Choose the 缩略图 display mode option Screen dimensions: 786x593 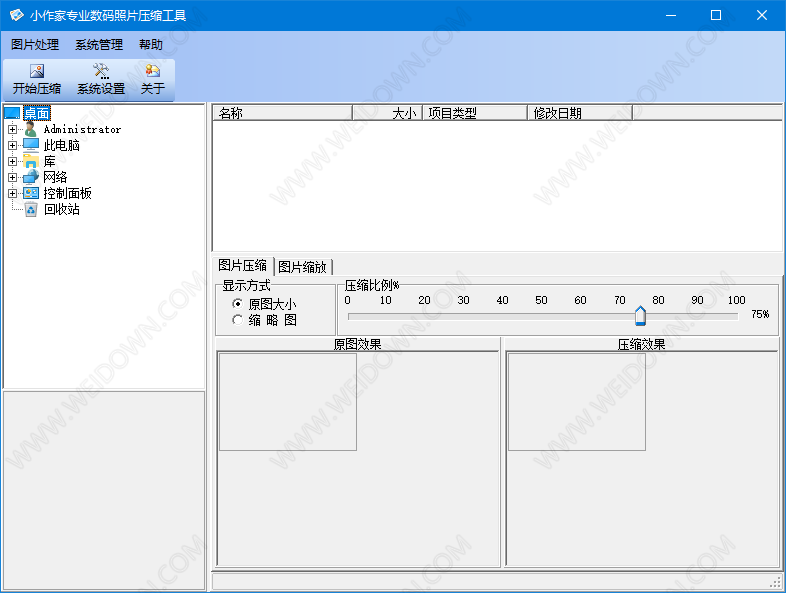(237, 320)
